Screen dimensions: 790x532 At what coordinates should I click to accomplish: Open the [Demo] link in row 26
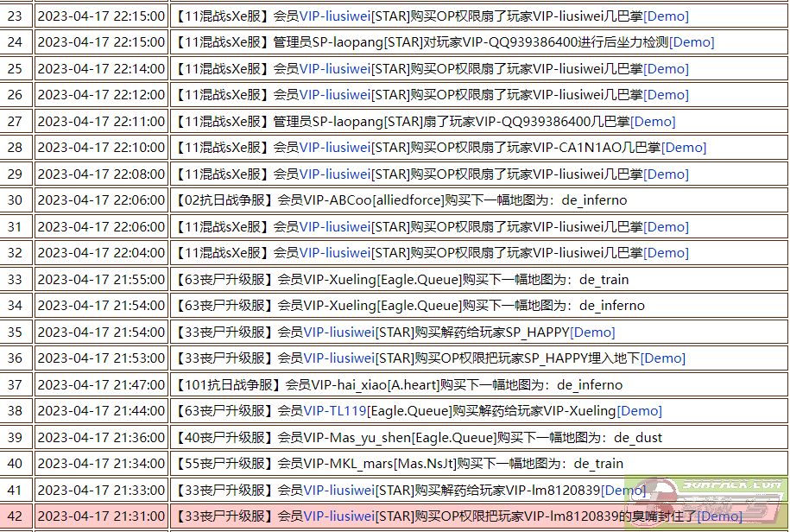(x=666, y=95)
